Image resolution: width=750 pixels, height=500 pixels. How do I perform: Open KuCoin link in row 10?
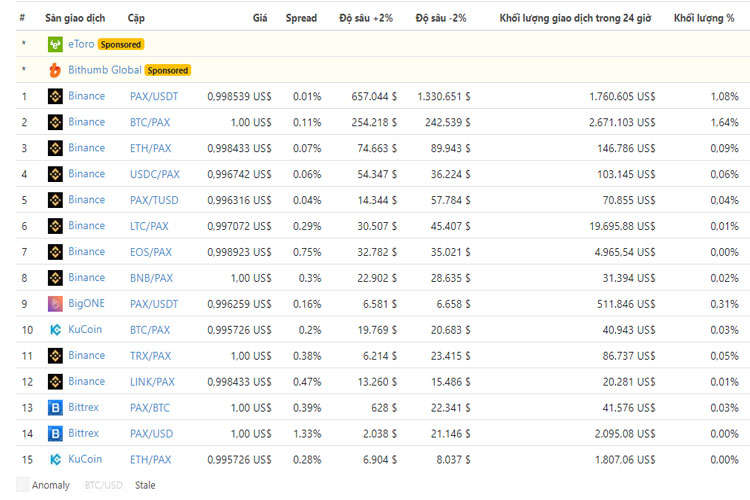(85, 329)
